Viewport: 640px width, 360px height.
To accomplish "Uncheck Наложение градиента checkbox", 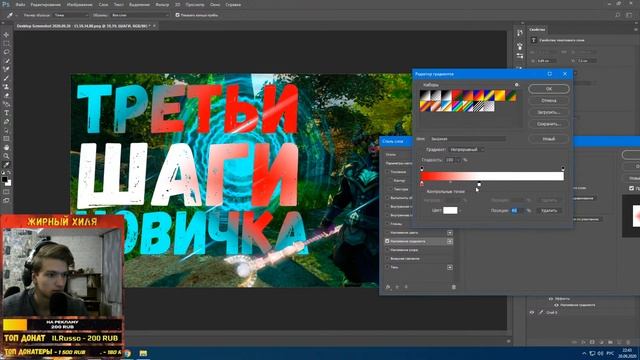I will tap(387, 241).
